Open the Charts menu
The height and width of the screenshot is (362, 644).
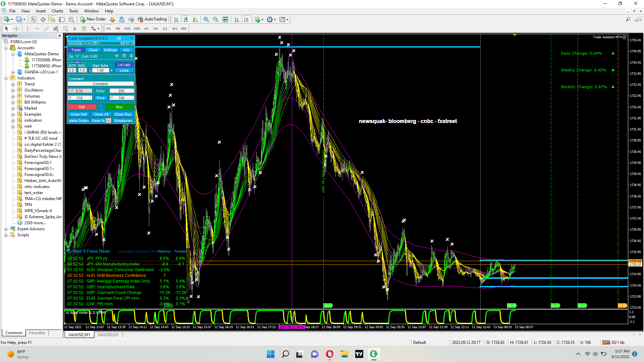tap(57, 11)
